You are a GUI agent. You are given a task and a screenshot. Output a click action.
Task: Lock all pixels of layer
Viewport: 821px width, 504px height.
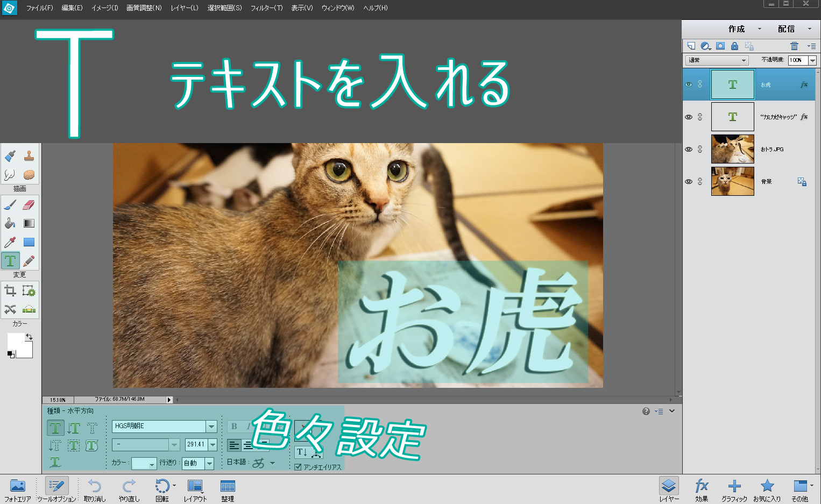coord(734,46)
